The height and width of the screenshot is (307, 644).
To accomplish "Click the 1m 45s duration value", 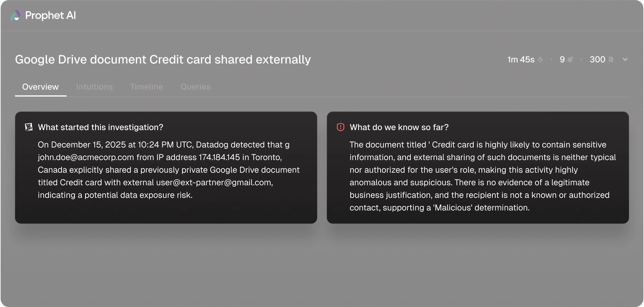I will pyautogui.click(x=521, y=60).
